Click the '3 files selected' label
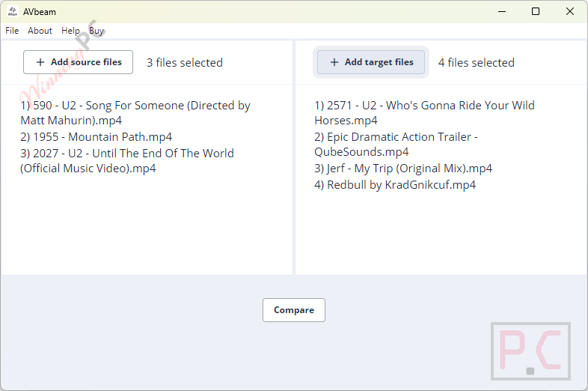The image size is (588, 391). point(185,62)
